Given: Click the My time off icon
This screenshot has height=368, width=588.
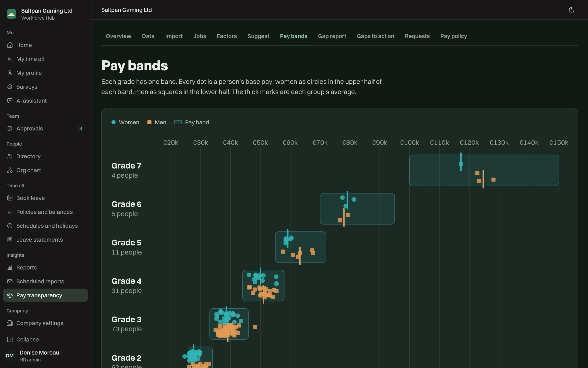Looking at the screenshot, I should point(10,59).
